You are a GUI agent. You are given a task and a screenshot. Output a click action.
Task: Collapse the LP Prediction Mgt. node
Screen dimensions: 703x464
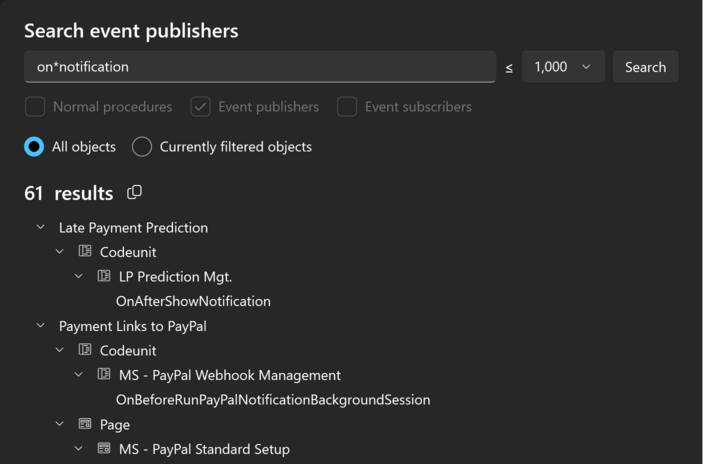pyautogui.click(x=78, y=276)
